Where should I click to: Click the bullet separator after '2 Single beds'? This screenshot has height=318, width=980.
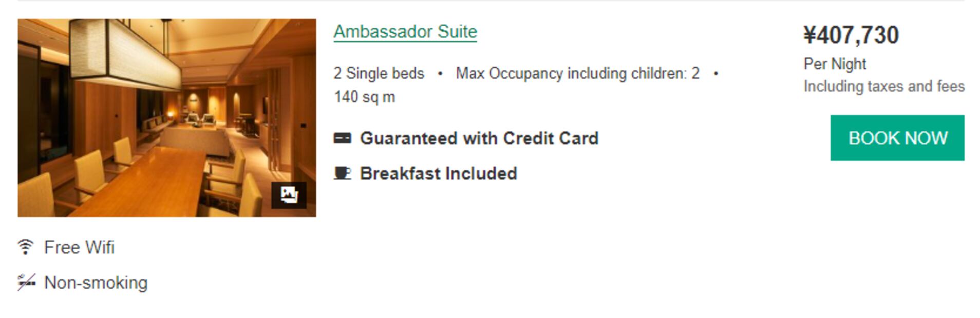[440, 73]
